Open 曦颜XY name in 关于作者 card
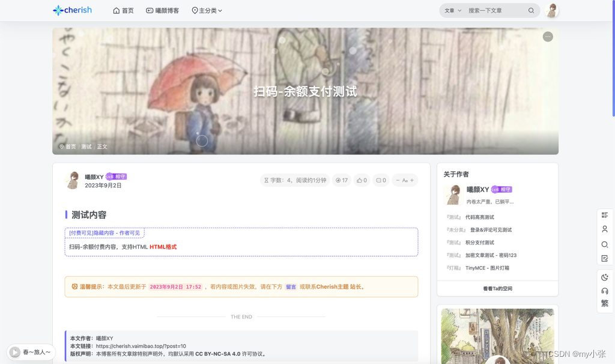This screenshot has height=364, width=615. tap(477, 189)
